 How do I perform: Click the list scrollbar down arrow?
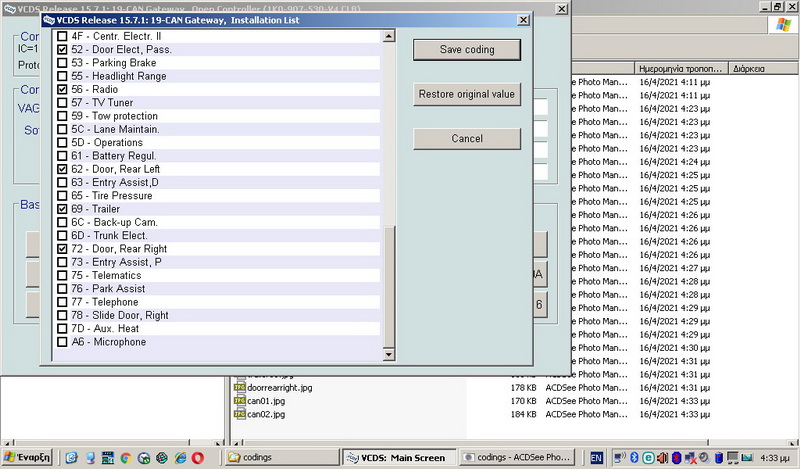tap(389, 354)
